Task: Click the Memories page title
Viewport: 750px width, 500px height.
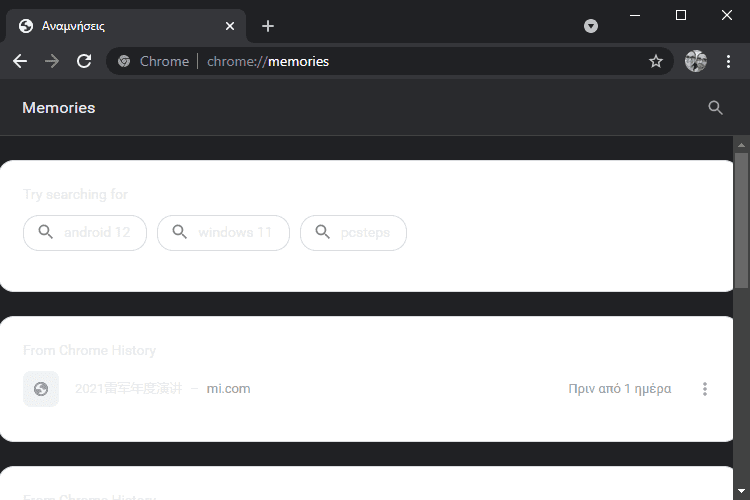Action: [x=59, y=108]
